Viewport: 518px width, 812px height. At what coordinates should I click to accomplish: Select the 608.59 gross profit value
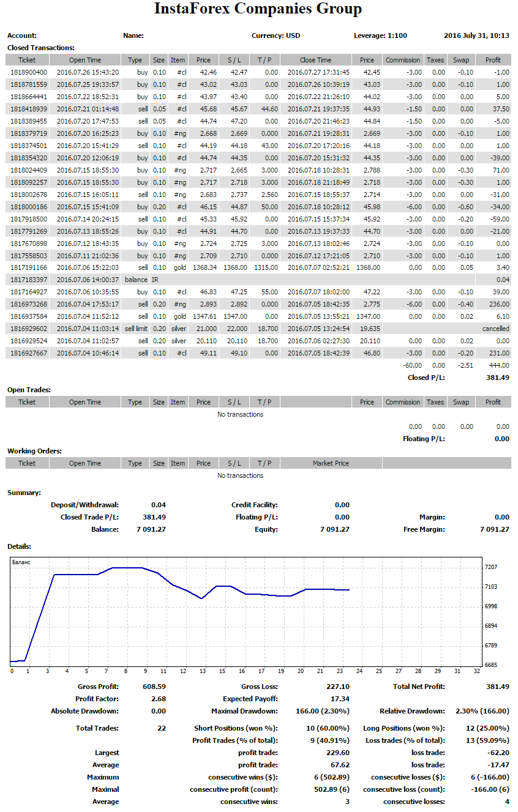[x=154, y=687]
